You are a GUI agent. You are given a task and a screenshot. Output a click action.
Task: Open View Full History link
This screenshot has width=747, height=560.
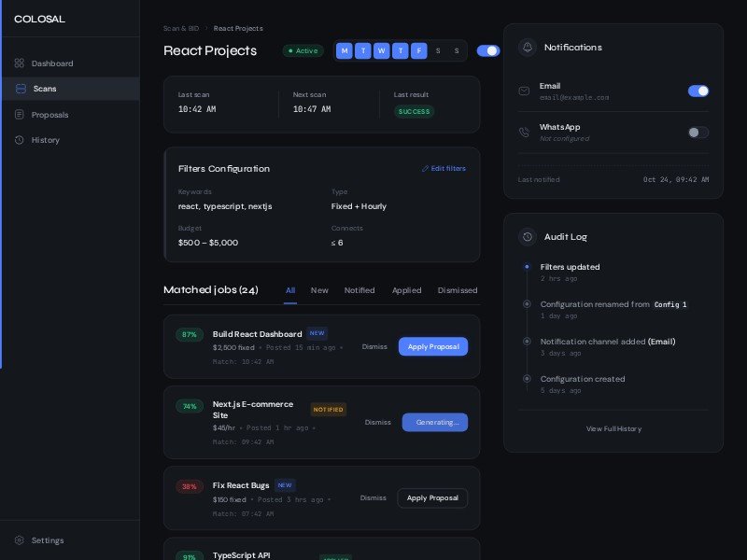coord(613,428)
